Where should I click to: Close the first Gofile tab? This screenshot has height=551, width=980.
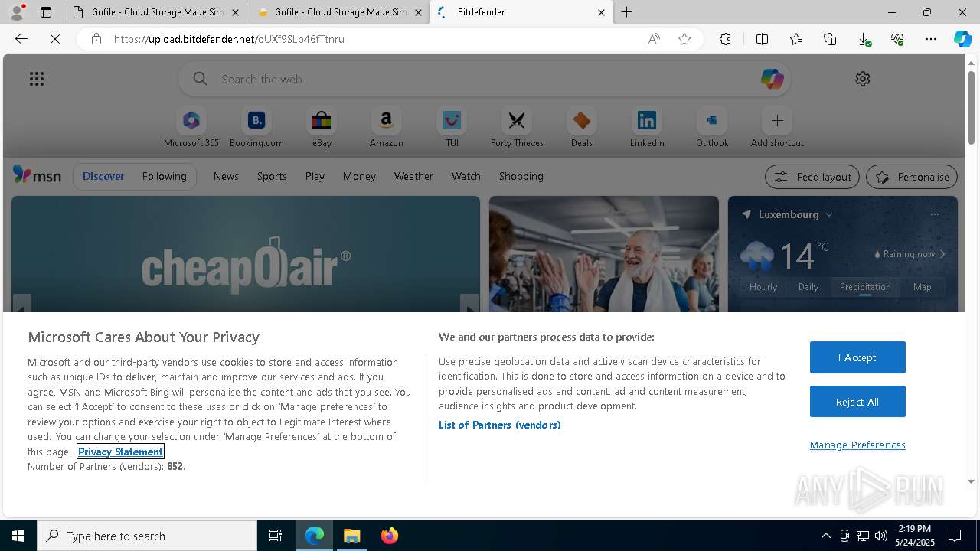pyautogui.click(x=235, y=12)
